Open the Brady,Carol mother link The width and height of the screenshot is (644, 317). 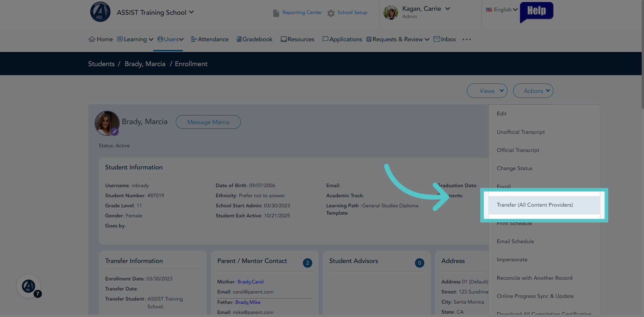(251, 282)
